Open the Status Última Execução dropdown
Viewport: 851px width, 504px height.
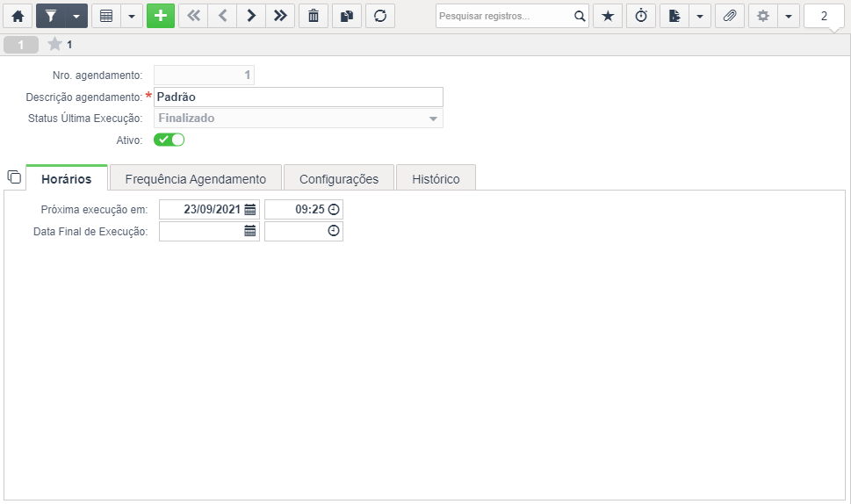pyautogui.click(x=298, y=119)
